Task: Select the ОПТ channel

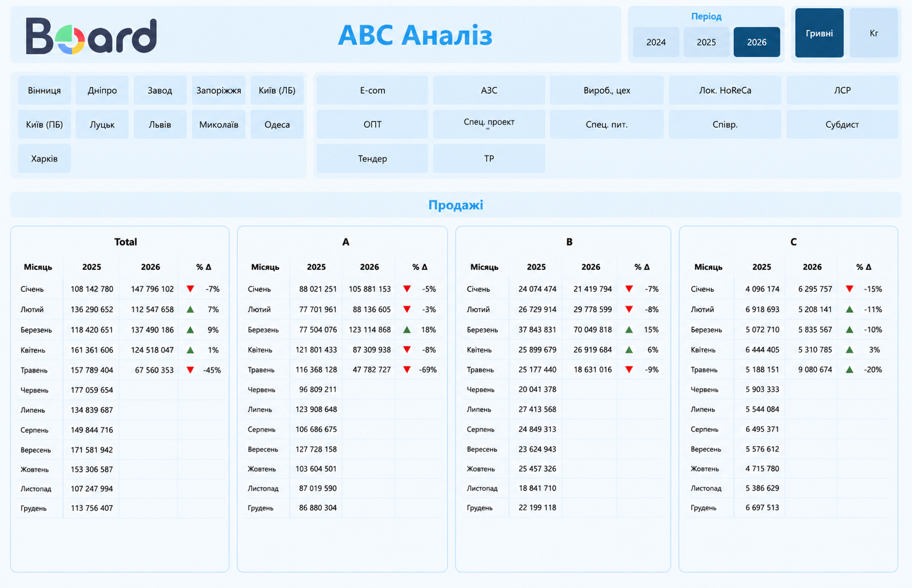Action: point(372,124)
